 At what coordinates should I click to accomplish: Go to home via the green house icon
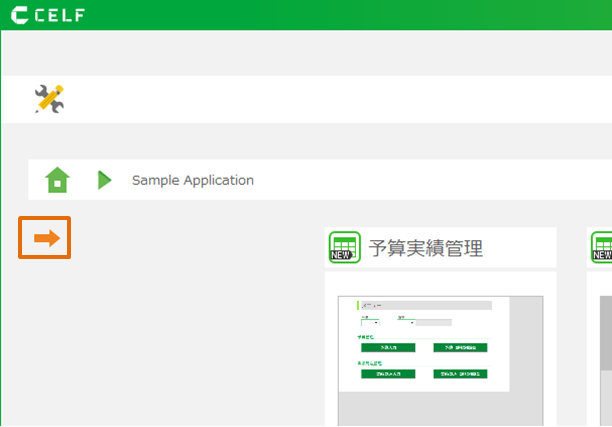point(58,180)
